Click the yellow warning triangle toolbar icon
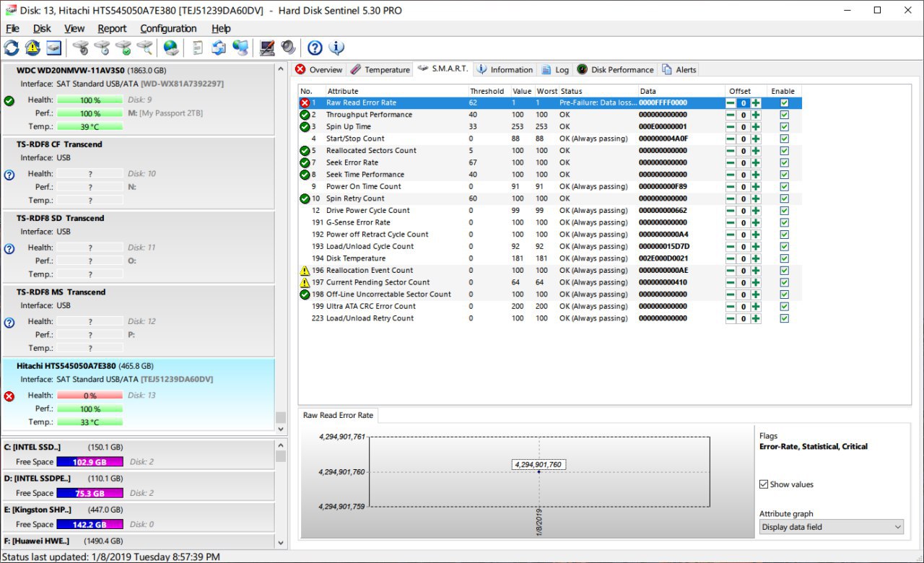 point(32,48)
